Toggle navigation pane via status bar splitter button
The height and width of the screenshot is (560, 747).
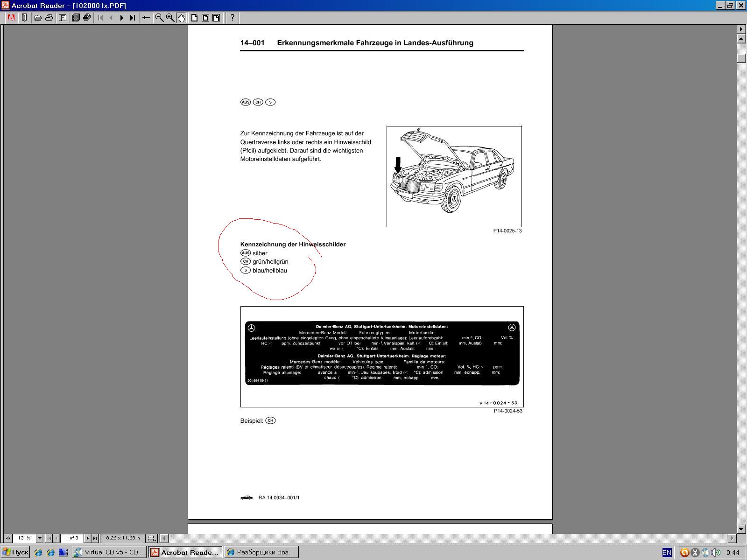click(8, 538)
